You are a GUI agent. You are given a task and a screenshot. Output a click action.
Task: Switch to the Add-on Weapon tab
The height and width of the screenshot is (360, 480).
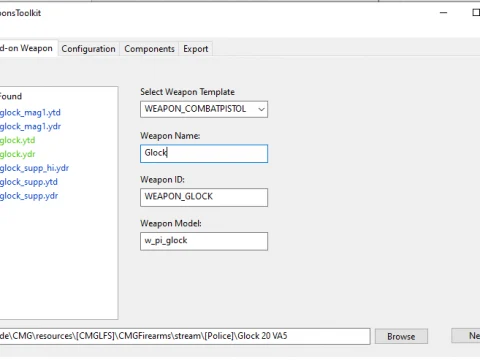(x=28, y=48)
